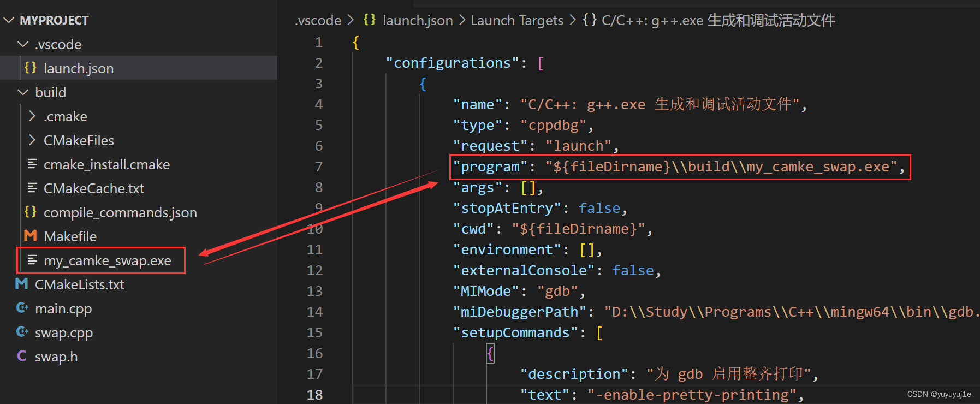
Task: Collapse the build folder chevron
Action: pyautogui.click(x=23, y=92)
